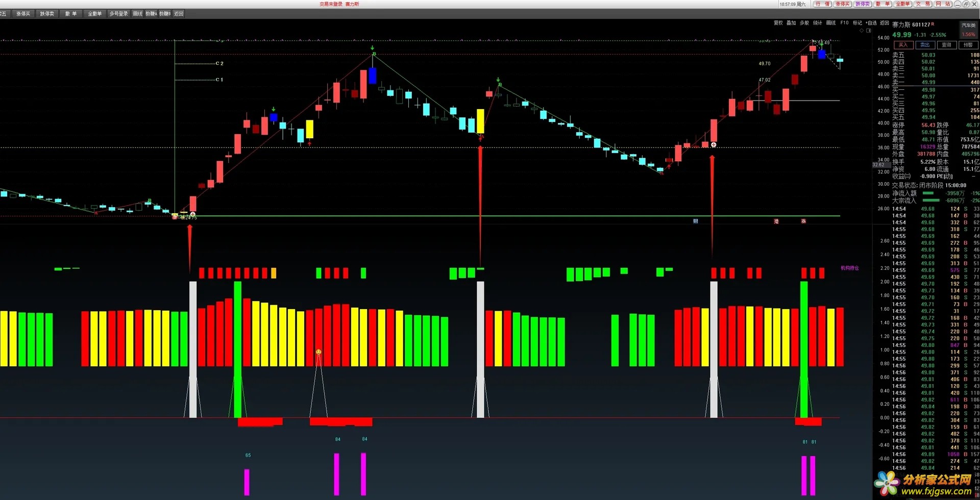The width and height of the screenshot is (980, 500).
Task: Restore the window using the restore button
Action: click(x=966, y=4)
